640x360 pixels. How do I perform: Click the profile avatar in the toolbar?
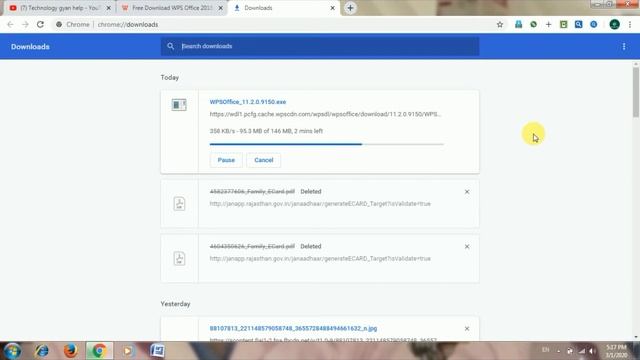click(x=614, y=24)
